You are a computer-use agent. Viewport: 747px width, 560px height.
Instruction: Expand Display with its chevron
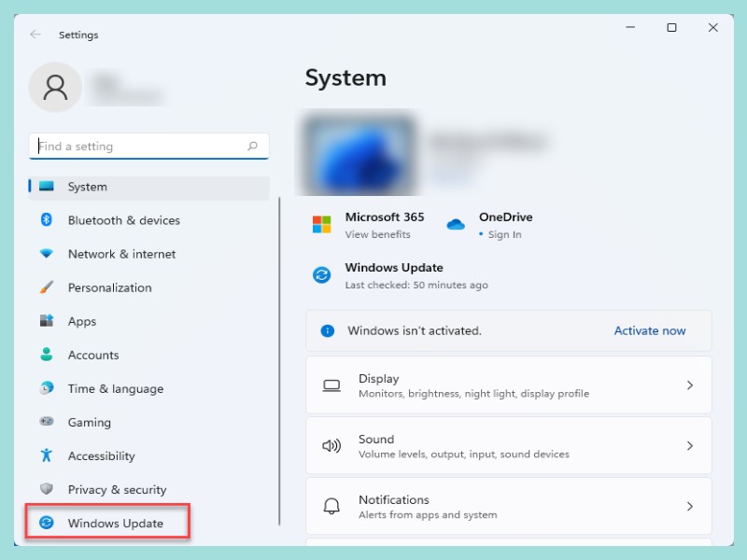[689, 385]
